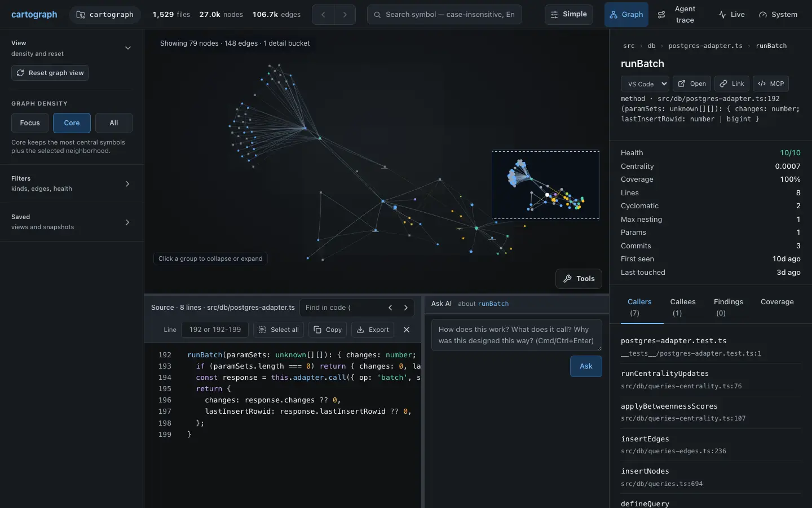The height and width of the screenshot is (508, 812).
Task: Switch to the Callees tab
Action: coord(683,307)
